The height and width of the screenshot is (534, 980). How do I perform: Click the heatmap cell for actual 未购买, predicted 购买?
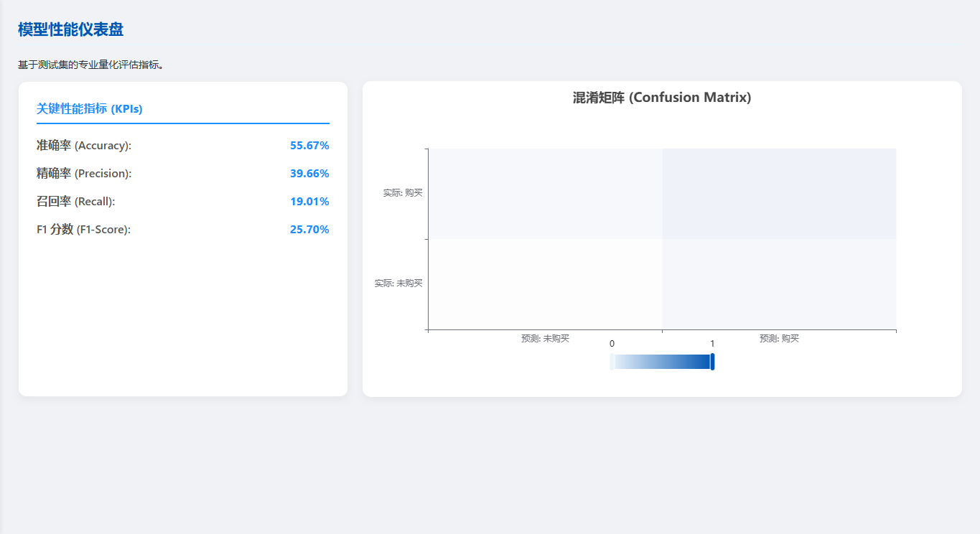[x=779, y=284]
